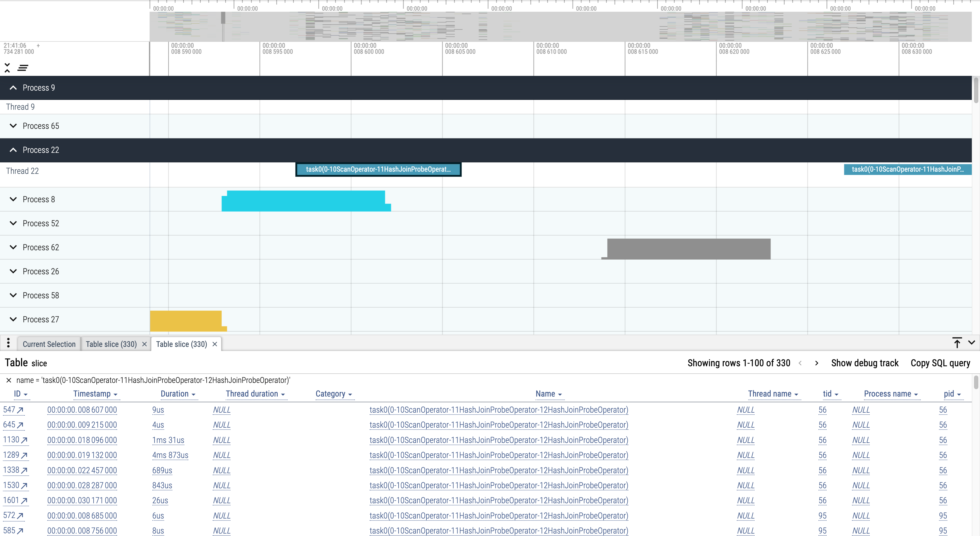The height and width of the screenshot is (536, 980).
Task: Collapse the Process 22 track group
Action: click(x=13, y=150)
